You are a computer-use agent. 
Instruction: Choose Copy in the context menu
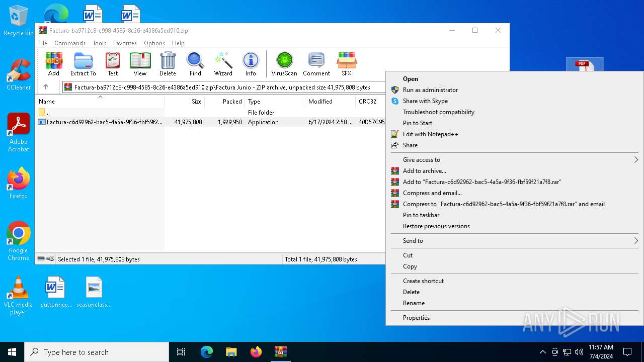coord(515,266)
